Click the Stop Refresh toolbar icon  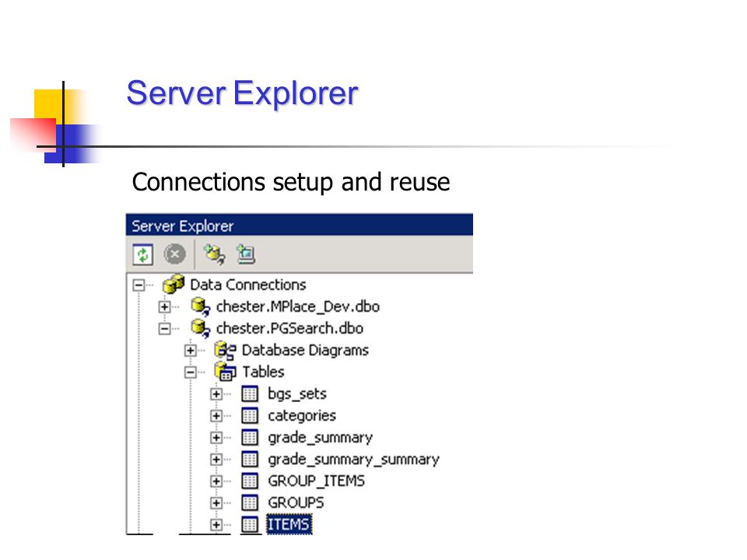pos(175,254)
